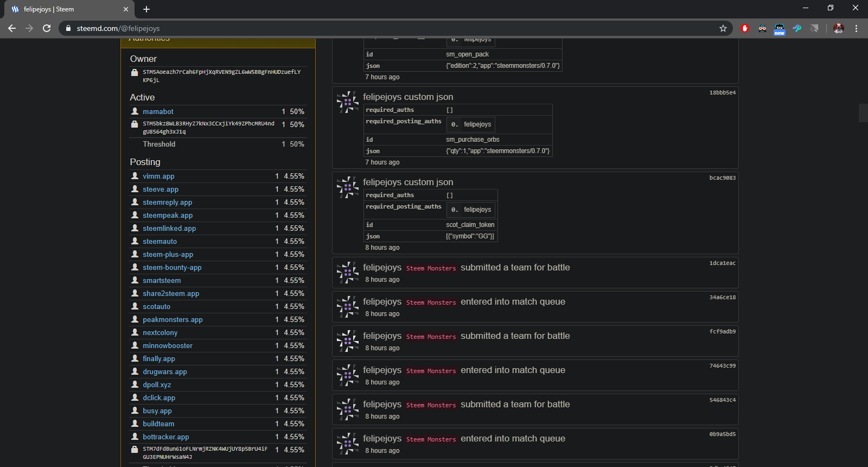Viewport: 868px width, 467px height.
Task: Click avatar of transaction 0b9a5bd5
Action: [348, 444]
